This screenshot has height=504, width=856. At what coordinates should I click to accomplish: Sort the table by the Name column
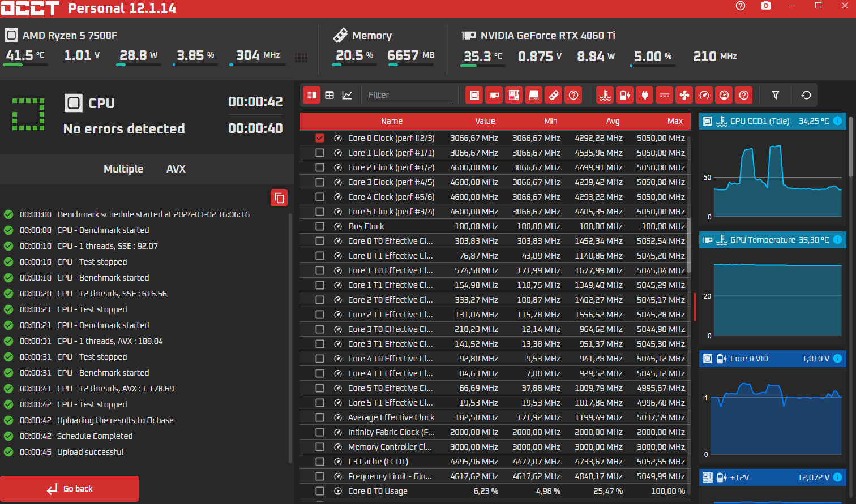[x=392, y=121]
